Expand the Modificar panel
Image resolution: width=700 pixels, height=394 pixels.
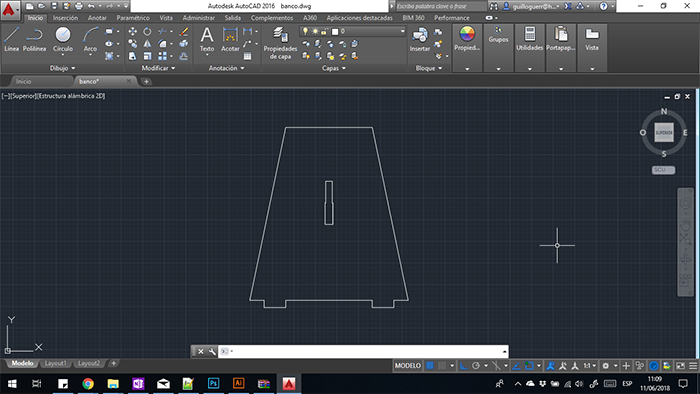(x=158, y=68)
